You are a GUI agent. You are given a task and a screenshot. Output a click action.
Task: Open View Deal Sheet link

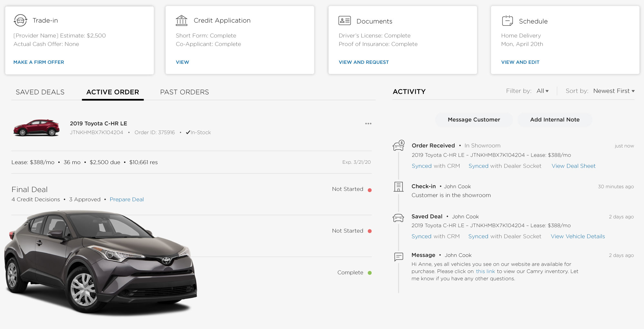[574, 166]
